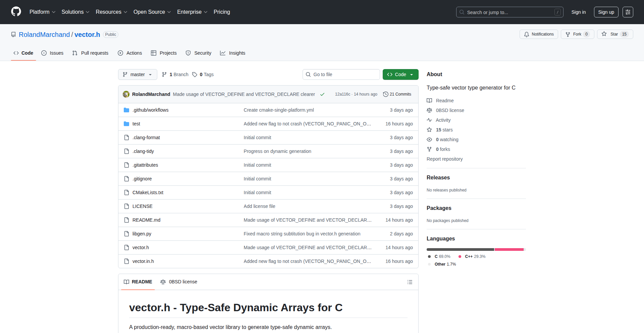Click RolandMarchand avatar in commit bar
The height and width of the screenshot is (333, 644).
(126, 94)
